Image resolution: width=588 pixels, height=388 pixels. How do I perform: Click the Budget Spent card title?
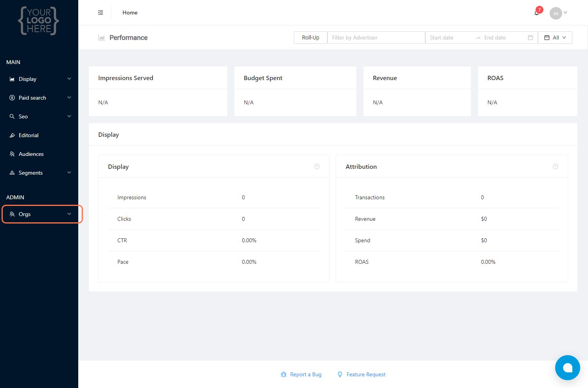(263, 78)
